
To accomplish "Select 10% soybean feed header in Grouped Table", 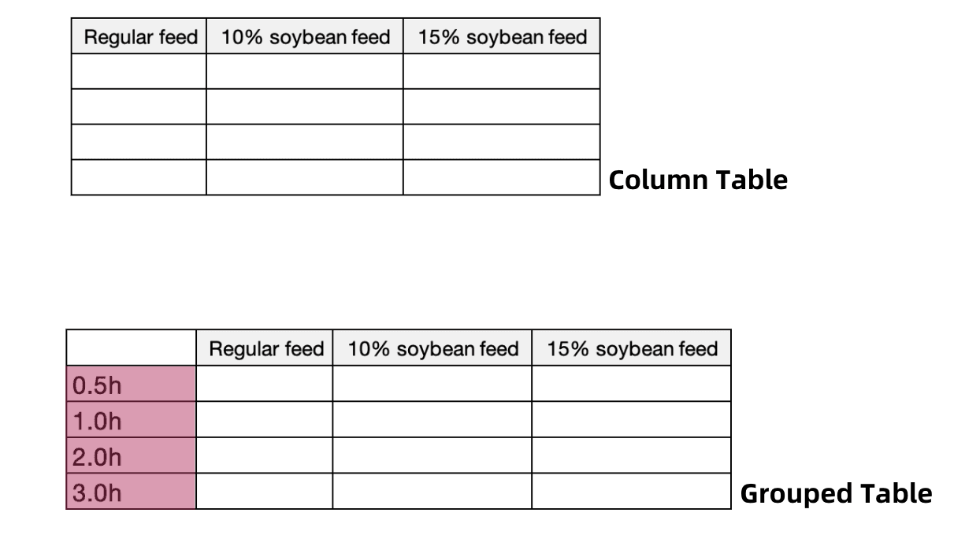I will [x=432, y=348].
